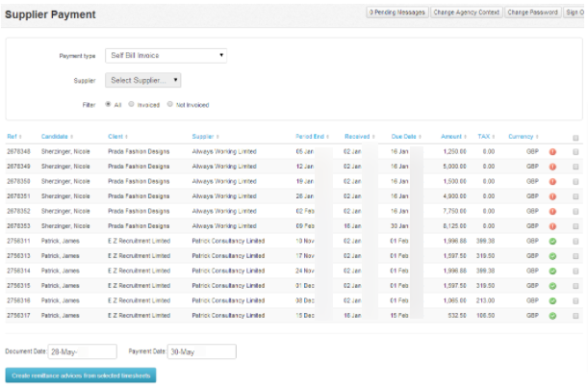Click Change Password button
This screenshot has width=588, height=390.
532,13
